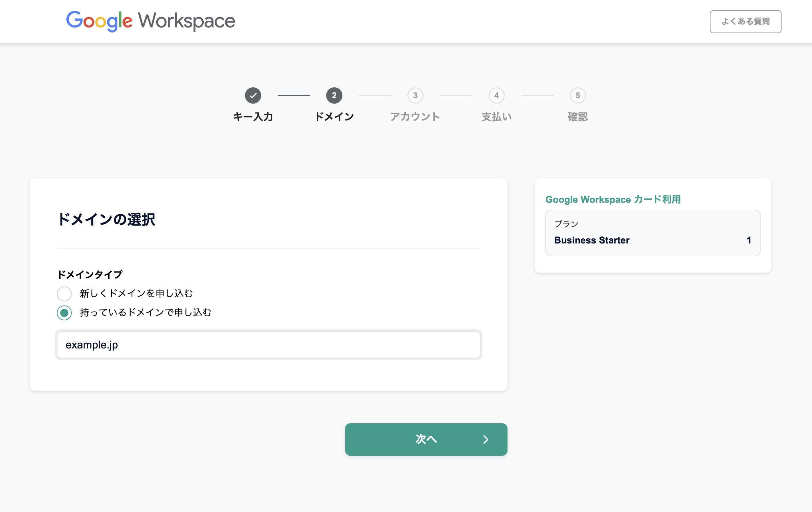Click the 新しくドメインを申し込む label text
Screen dimensions: 812x512
[136, 294]
